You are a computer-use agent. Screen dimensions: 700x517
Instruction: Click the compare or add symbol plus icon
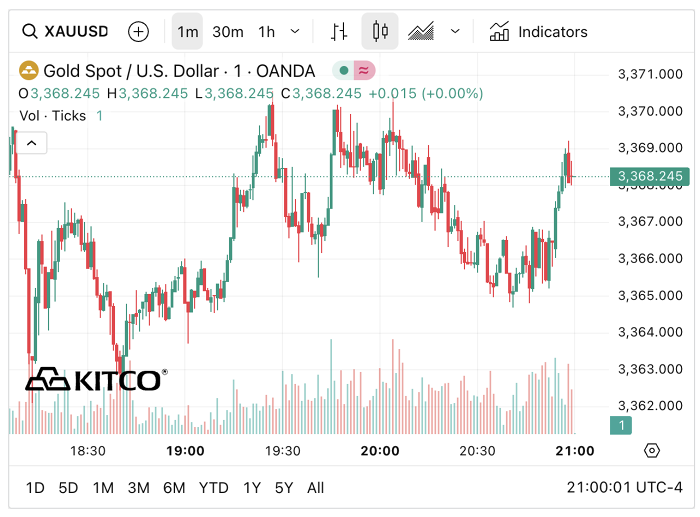click(x=138, y=32)
